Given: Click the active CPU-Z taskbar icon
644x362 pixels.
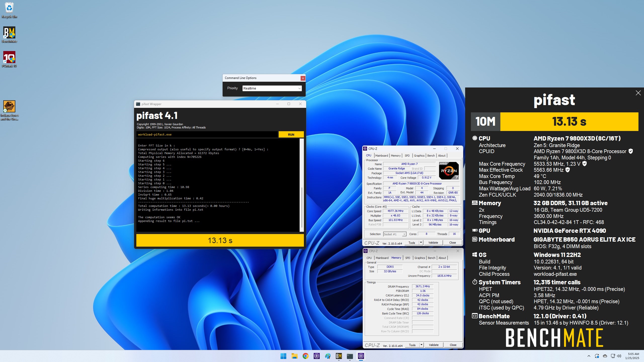Looking at the screenshot, I should [361, 356].
